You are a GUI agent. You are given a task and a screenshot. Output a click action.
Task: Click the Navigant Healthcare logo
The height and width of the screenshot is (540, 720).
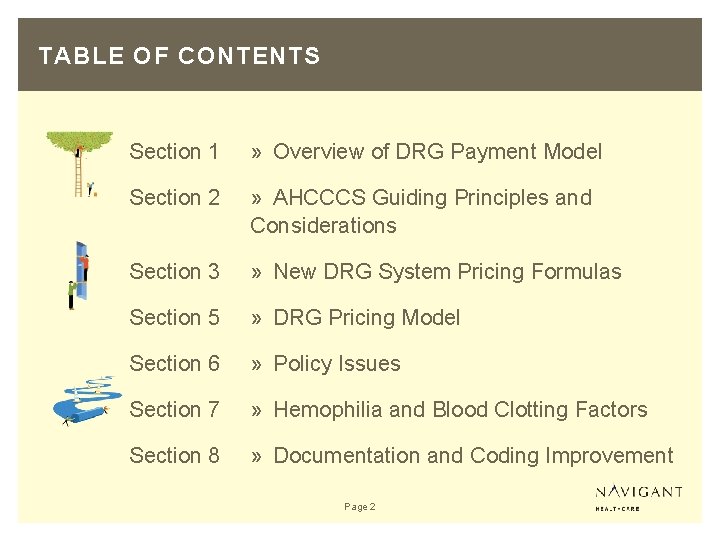click(640, 497)
